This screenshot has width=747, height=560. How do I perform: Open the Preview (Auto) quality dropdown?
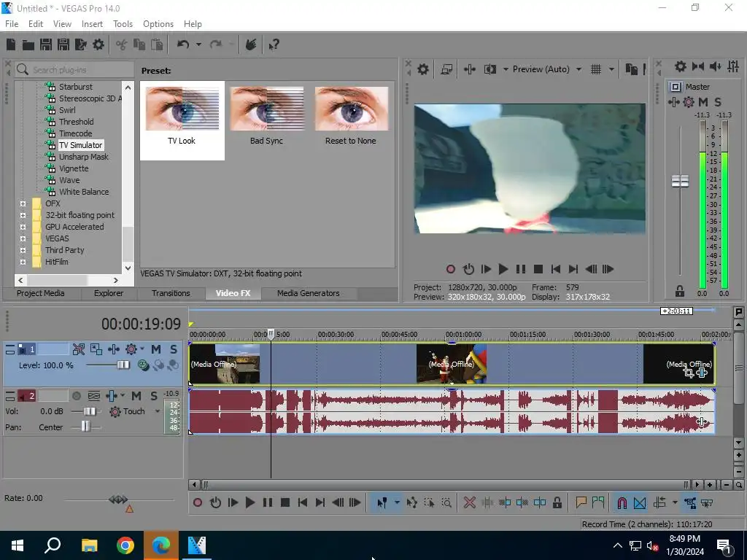point(578,69)
